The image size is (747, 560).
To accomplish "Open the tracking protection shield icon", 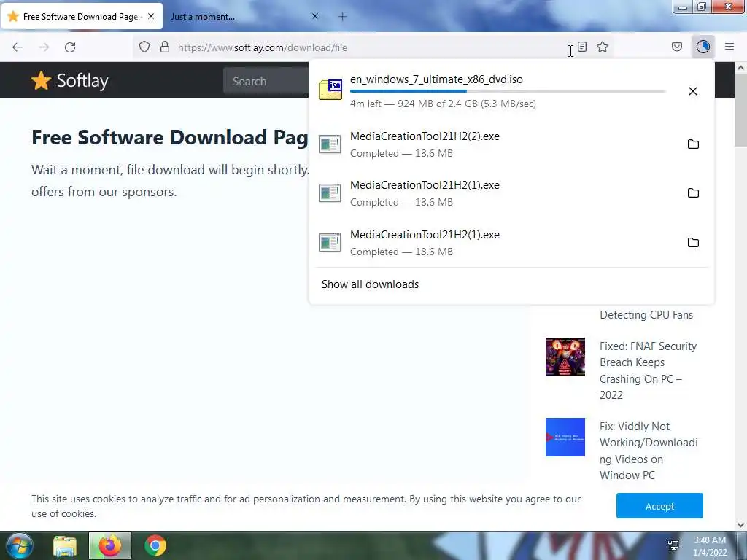I will coord(144,47).
